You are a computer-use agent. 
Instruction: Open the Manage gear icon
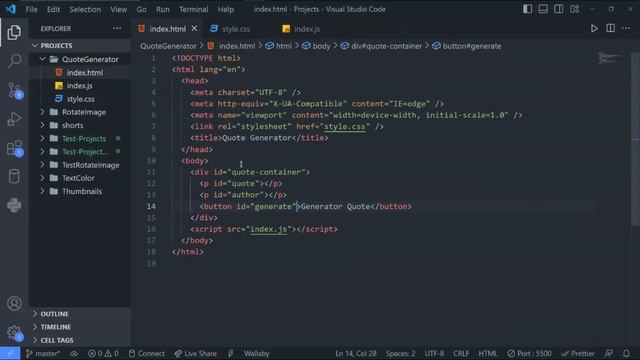[x=14, y=332]
